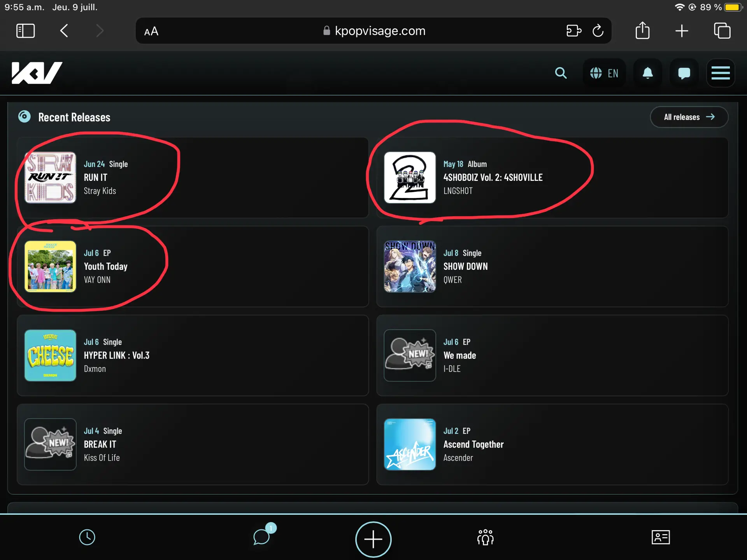Open the Safari sidebar panel

tap(26, 31)
